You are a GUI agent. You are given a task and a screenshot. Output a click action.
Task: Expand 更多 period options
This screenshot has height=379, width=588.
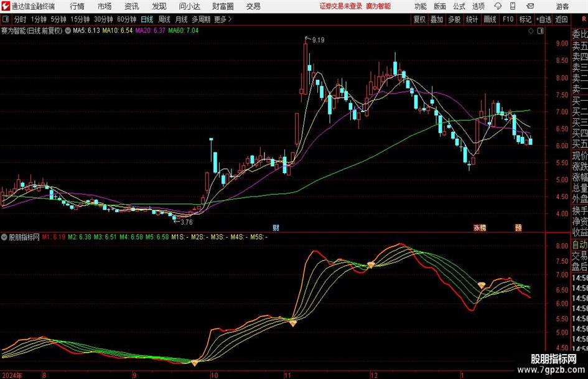click(x=223, y=19)
